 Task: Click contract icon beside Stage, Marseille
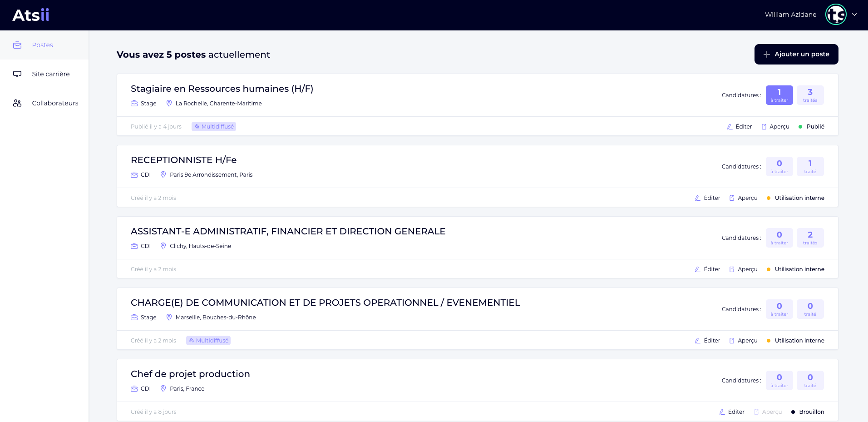click(x=134, y=318)
